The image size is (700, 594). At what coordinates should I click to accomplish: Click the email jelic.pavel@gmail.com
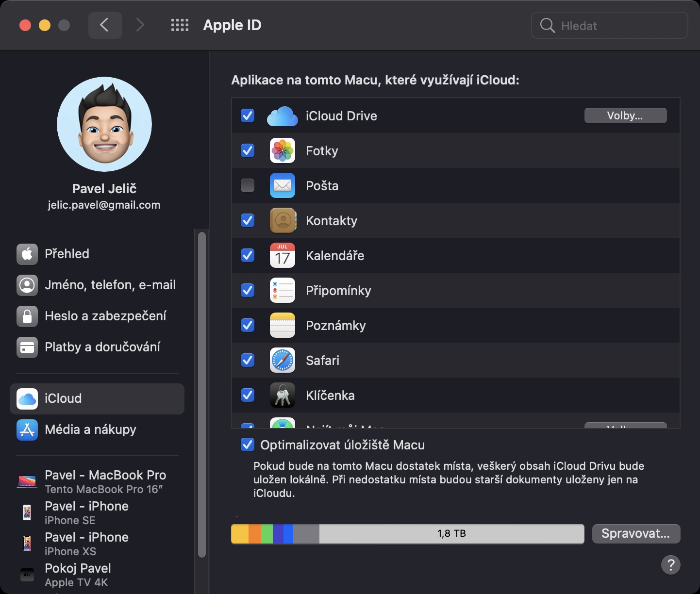point(104,205)
